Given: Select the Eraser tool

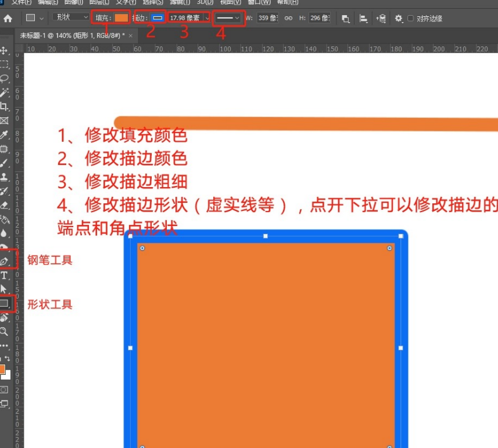Looking at the screenshot, I should click(4, 206).
